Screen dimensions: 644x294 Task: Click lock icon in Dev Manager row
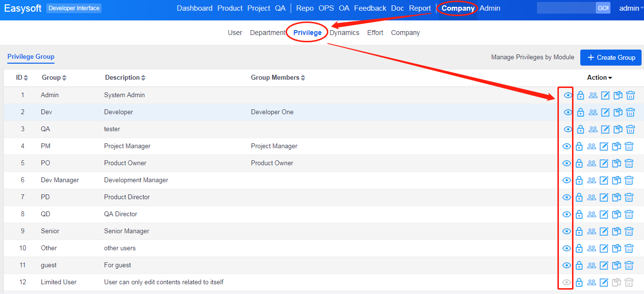tap(579, 180)
